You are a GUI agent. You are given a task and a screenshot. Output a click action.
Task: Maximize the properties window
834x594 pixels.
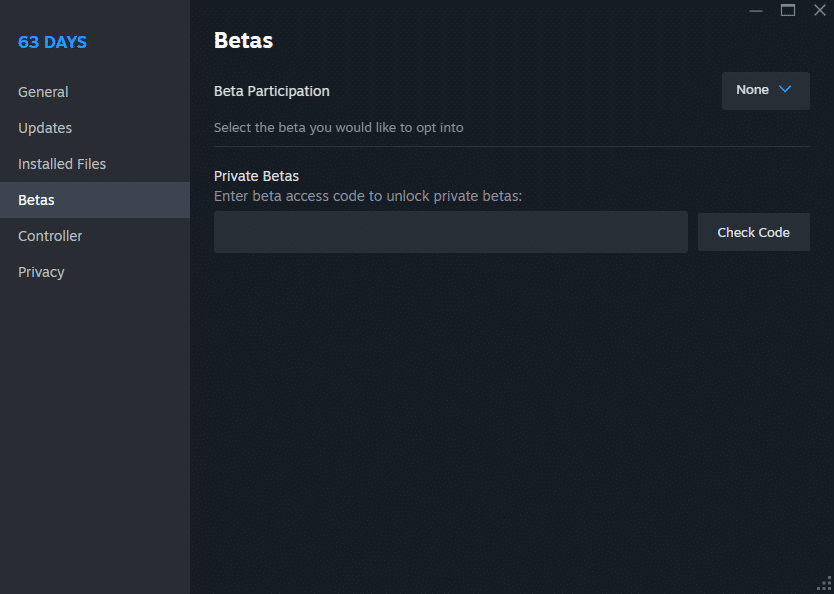788,10
